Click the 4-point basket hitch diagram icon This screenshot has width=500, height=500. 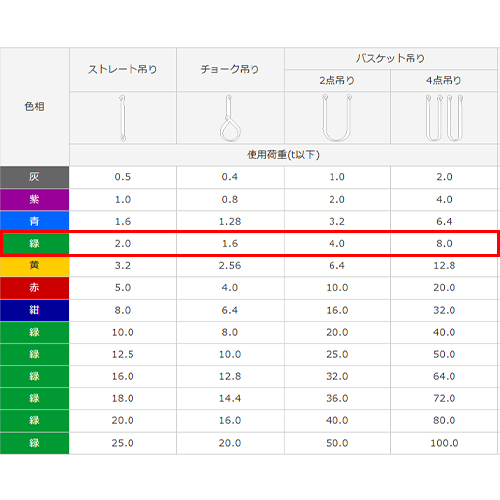click(x=444, y=118)
